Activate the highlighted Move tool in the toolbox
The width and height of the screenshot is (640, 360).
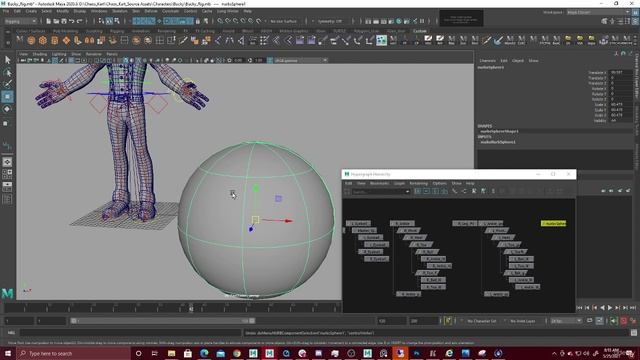point(7,97)
